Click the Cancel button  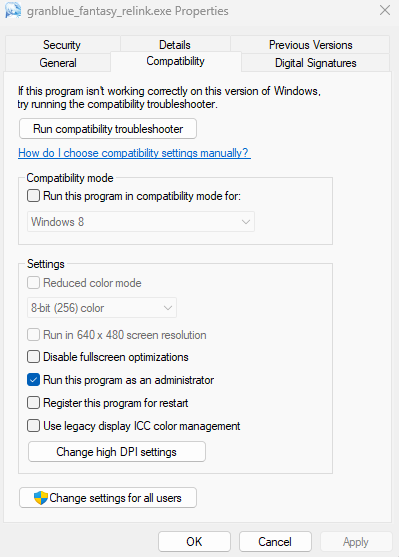[x=275, y=541]
